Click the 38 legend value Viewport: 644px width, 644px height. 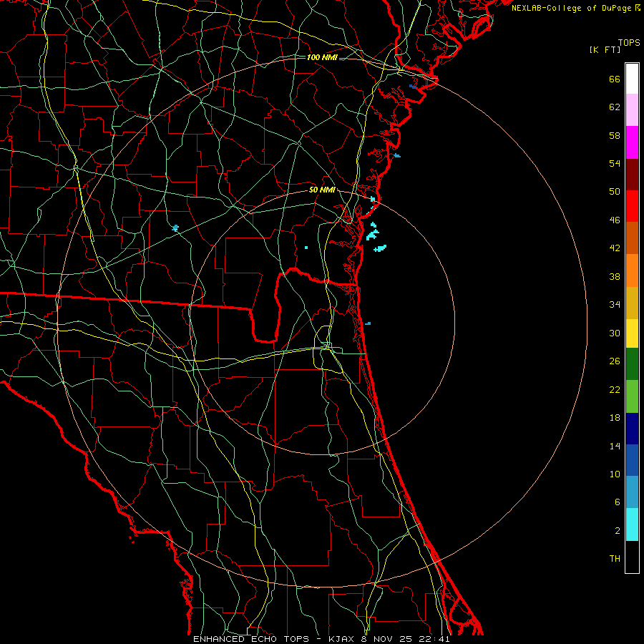(x=615, y=276)
